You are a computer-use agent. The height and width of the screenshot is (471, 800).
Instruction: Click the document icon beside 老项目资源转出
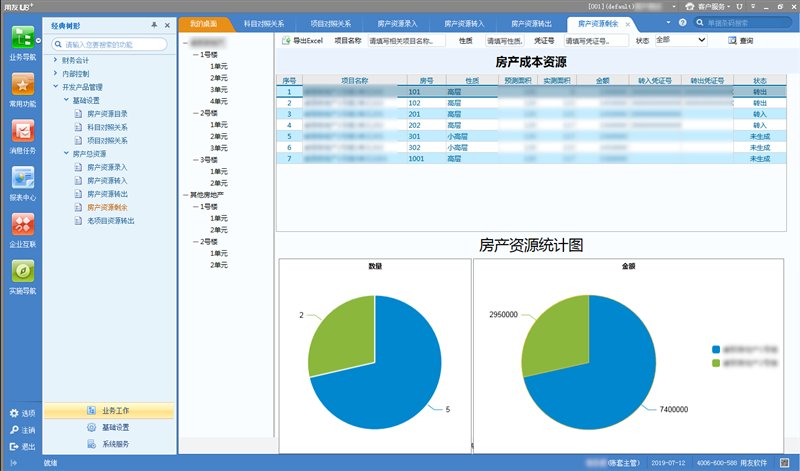78,221
